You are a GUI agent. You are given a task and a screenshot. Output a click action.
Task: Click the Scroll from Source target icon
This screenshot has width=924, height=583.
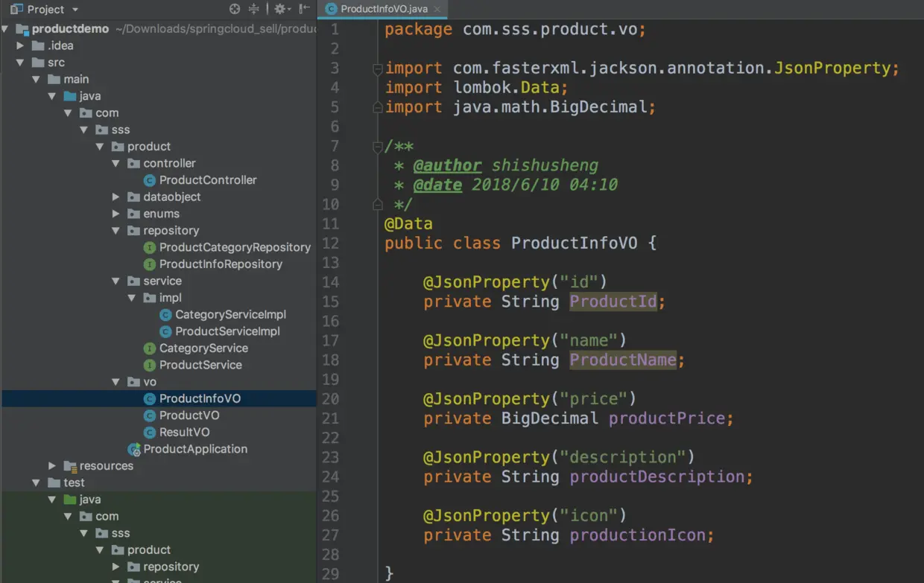pos(235,9)
